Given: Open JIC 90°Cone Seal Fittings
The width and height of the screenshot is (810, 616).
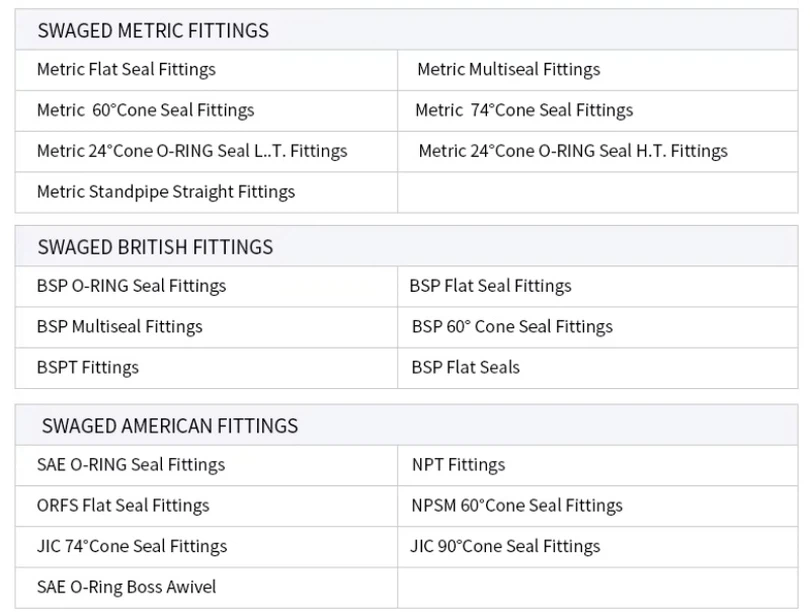Looking at the screenshot, I should click(x=505, y=546).
